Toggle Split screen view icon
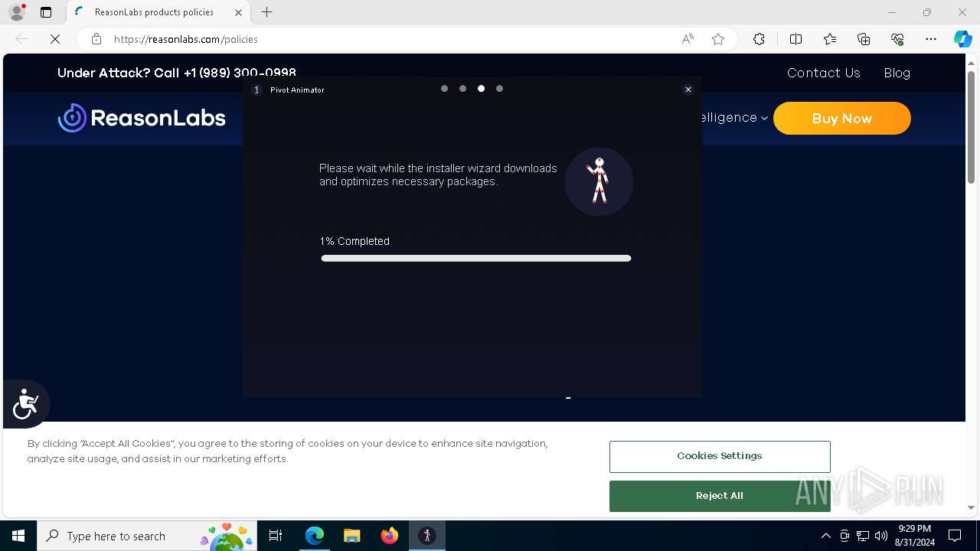 [795, 39]
